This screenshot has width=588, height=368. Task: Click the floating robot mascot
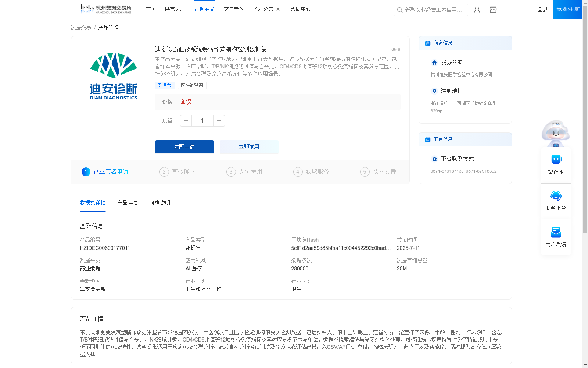pyautogui.click(x=556, y=133)
